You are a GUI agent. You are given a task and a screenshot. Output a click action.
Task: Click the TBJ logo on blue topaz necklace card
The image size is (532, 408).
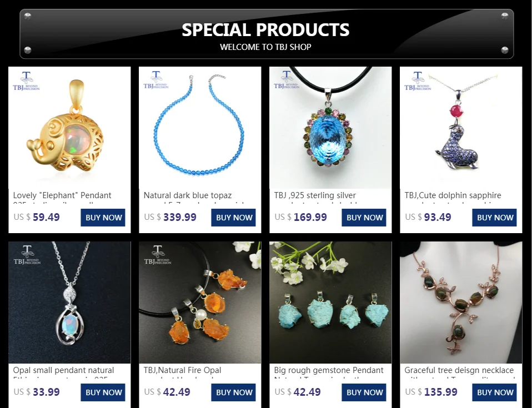156,80
